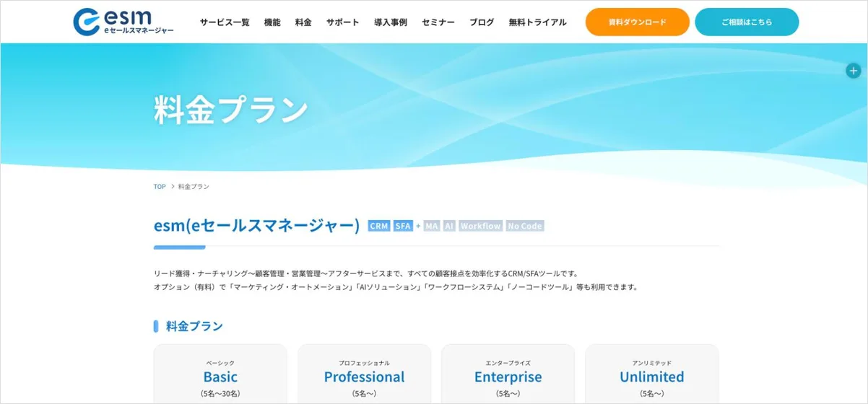This screenshot has height=404, width=868.
Task: Select the Basic plan card
Action: (220, 374)
